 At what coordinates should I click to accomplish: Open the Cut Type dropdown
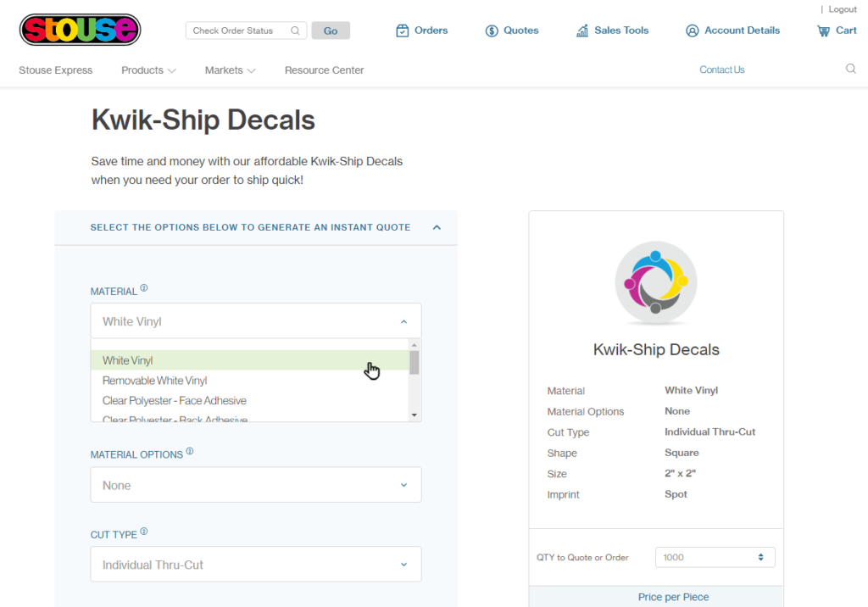255,565
